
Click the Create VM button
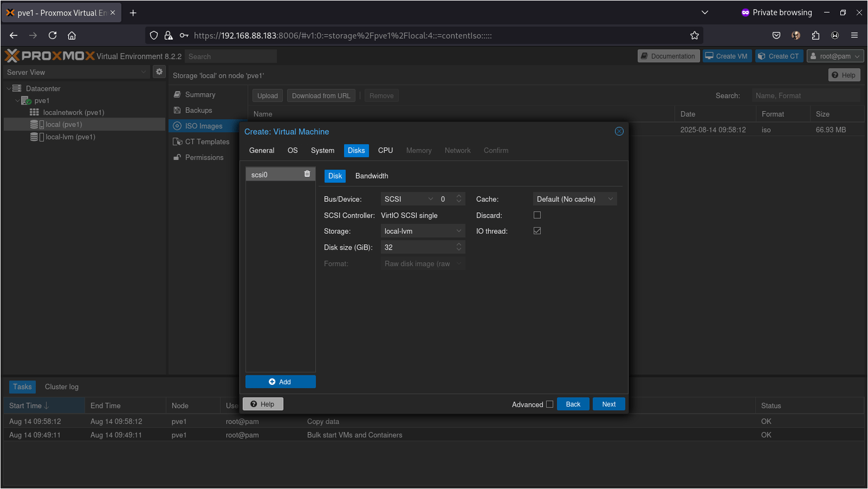(x=727, y=56)
